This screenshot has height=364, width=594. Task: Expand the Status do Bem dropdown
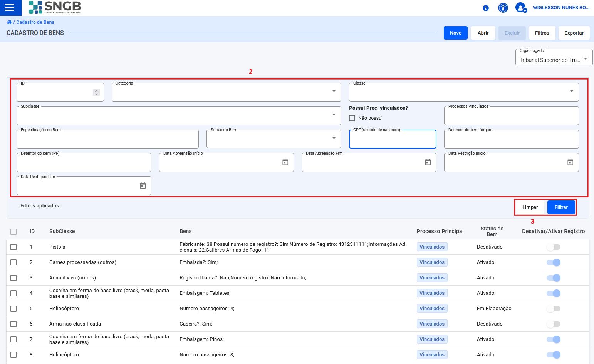(274, 139)
